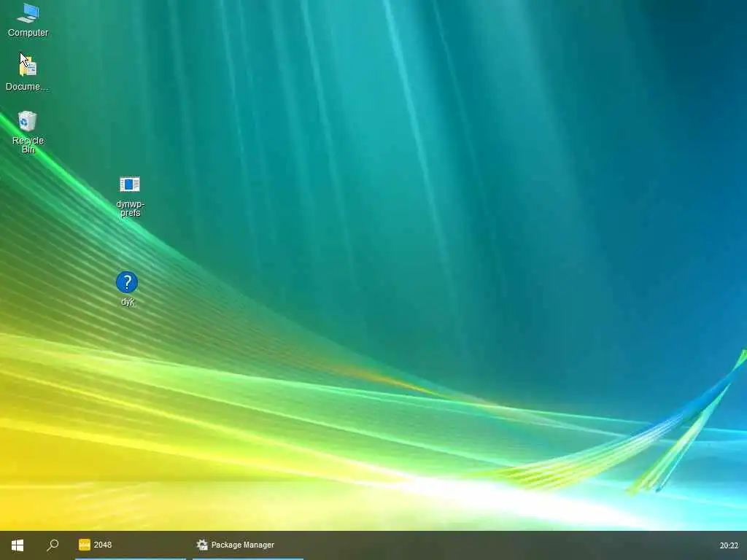Open the Start menu button

pos(18,545)
